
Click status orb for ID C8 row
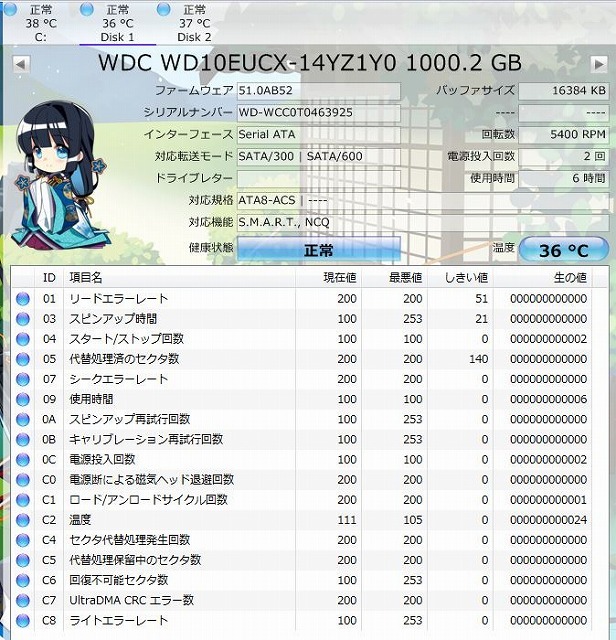23,620
